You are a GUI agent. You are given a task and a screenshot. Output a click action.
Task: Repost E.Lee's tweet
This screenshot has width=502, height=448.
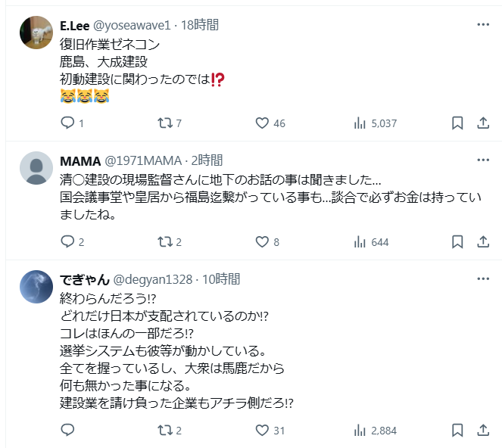pyautogui.click(x=164, y=123)
